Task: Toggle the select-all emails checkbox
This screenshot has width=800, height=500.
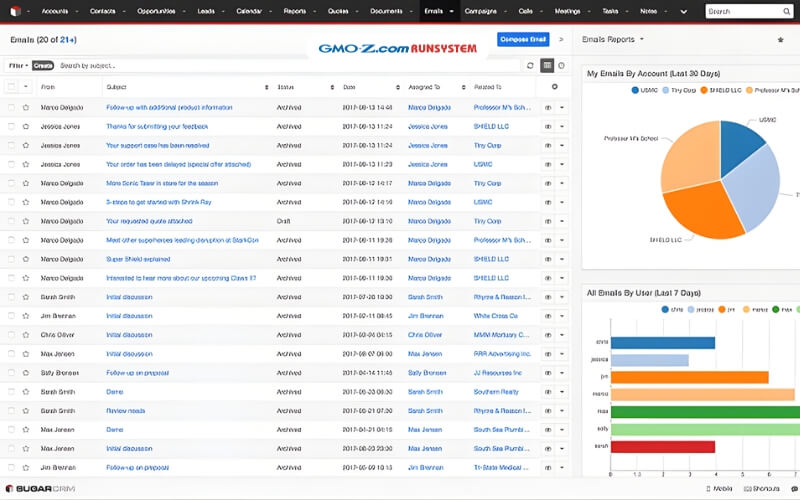Action: pos(11,87)
